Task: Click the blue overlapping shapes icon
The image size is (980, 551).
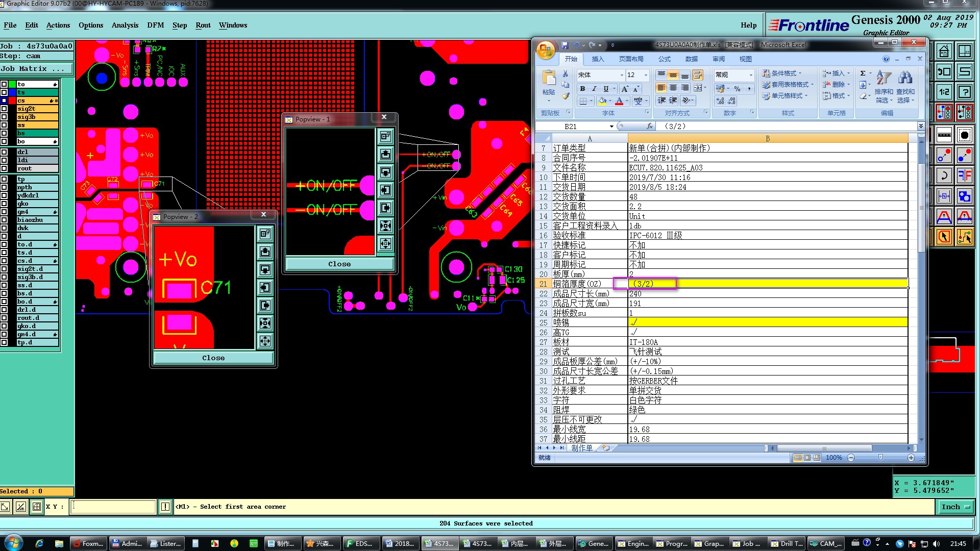Action: click(964, 196)
